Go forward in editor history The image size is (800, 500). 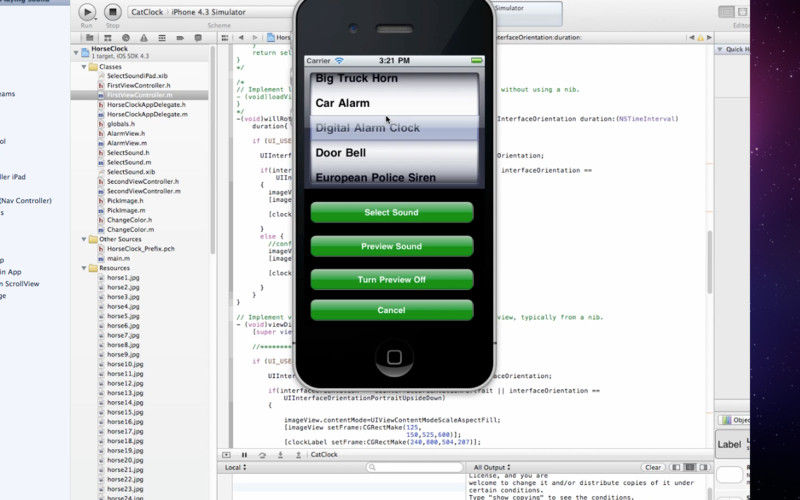tap(255, 38)
